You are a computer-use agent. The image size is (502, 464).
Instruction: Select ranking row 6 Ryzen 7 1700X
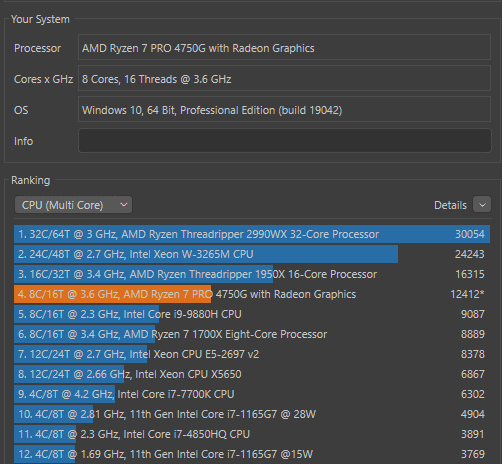(252, 334)
